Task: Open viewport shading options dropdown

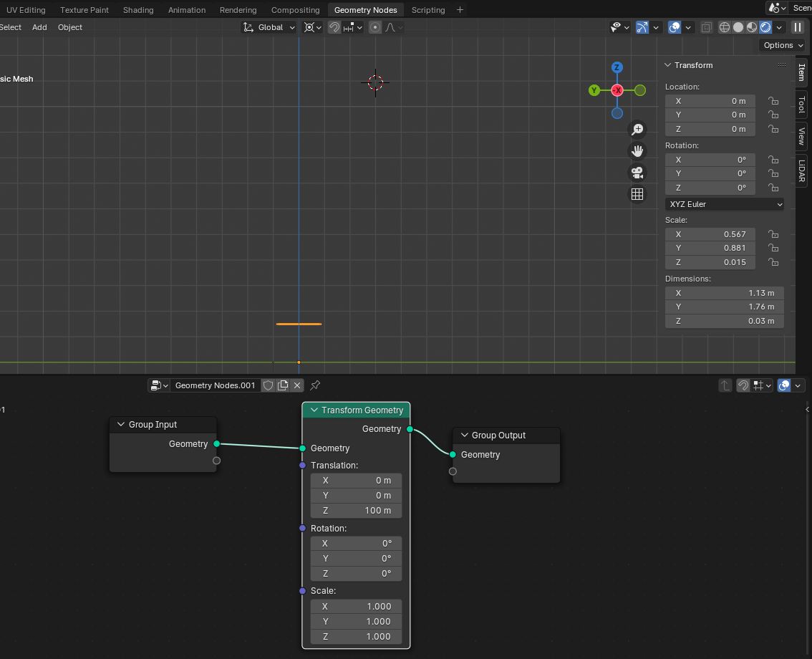Action: (779, 27)
